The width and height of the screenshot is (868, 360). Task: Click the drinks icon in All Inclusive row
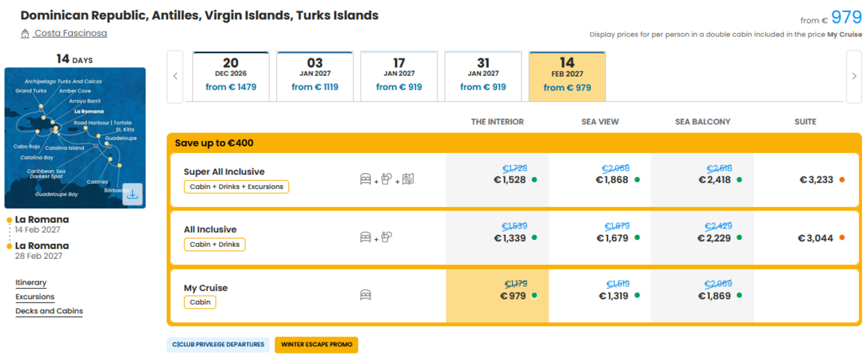386,237
